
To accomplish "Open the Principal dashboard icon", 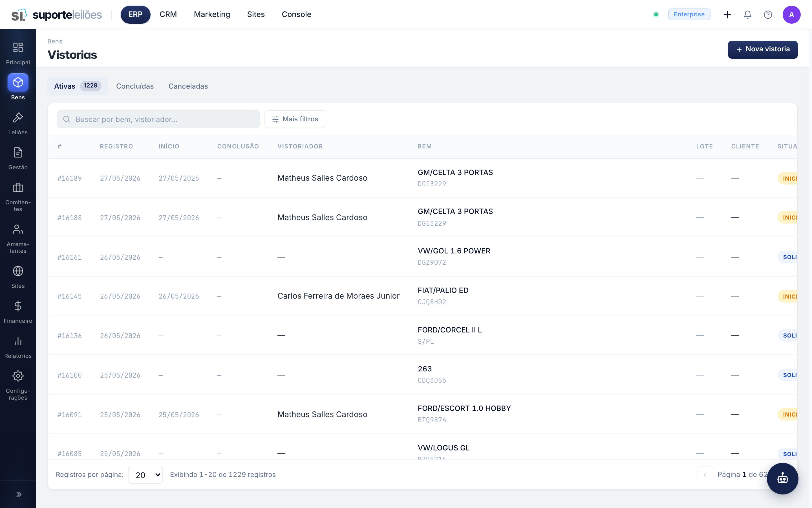I will (18, 47).
